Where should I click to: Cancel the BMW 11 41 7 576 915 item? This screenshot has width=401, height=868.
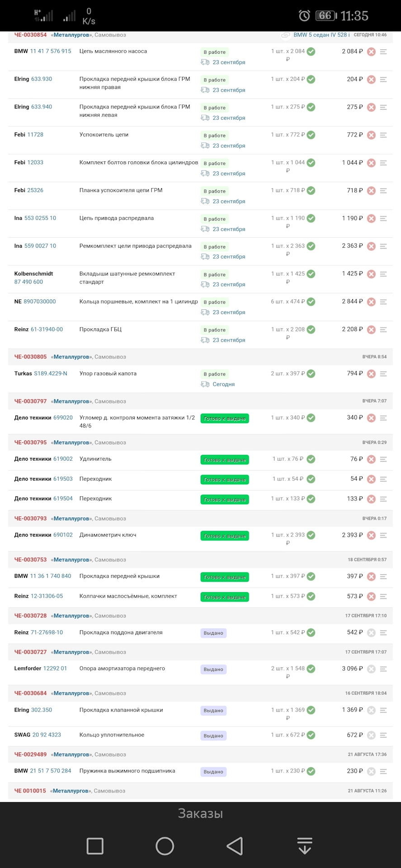click(371, 52)
